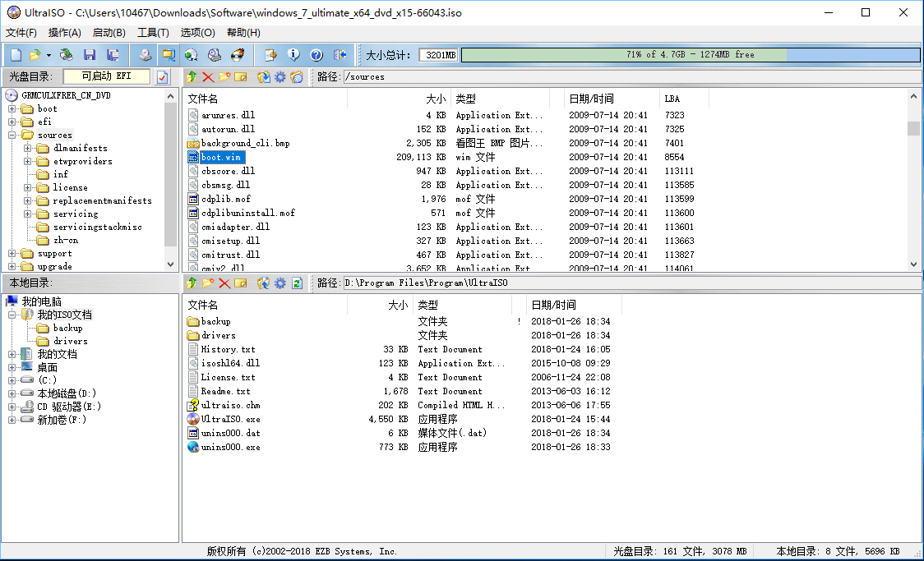Click the Open file folder icon
924x561 pixels.
coord(35,55)
